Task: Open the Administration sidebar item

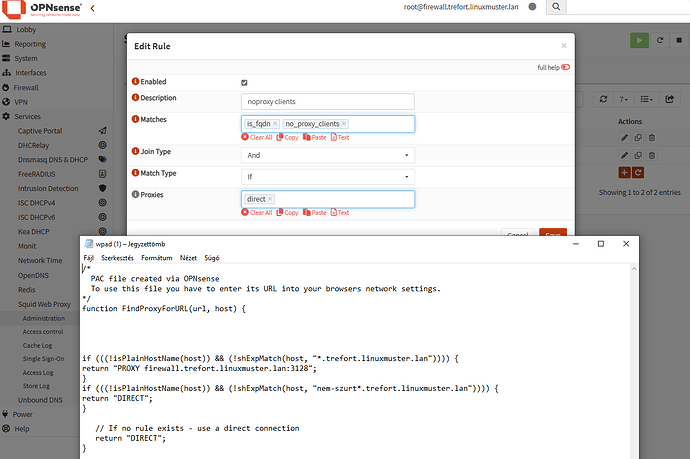Action: point(44,318)
